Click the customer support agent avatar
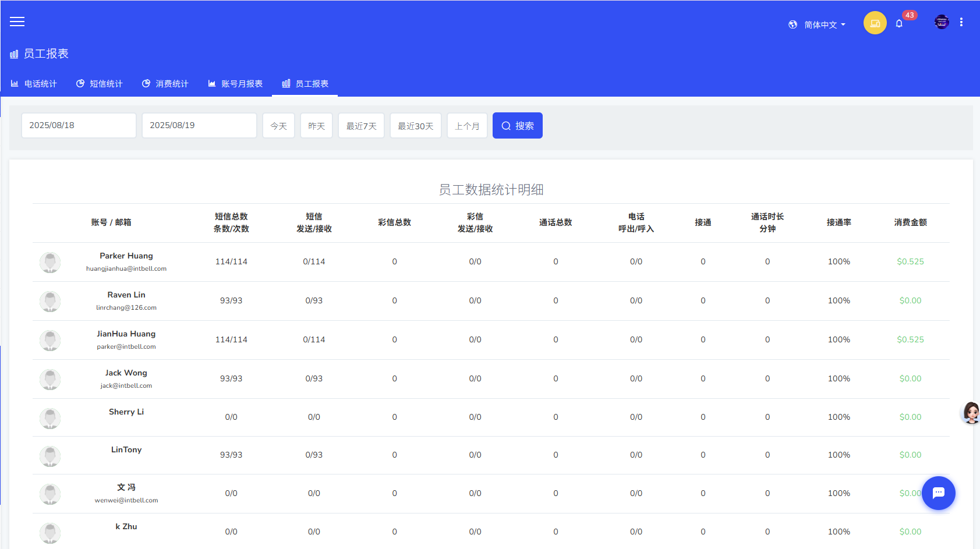The image size is (980, 549). [x=971, y=413]
